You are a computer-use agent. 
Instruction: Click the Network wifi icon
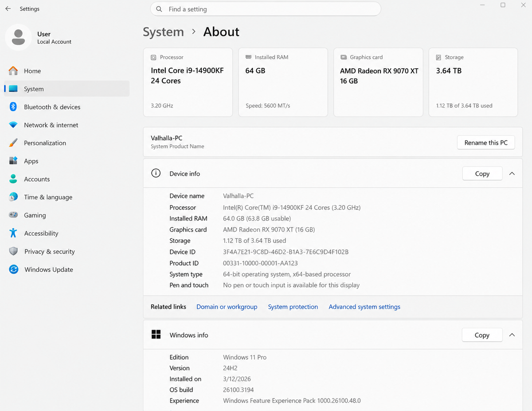pyautogui.click(x=13, y=125)
